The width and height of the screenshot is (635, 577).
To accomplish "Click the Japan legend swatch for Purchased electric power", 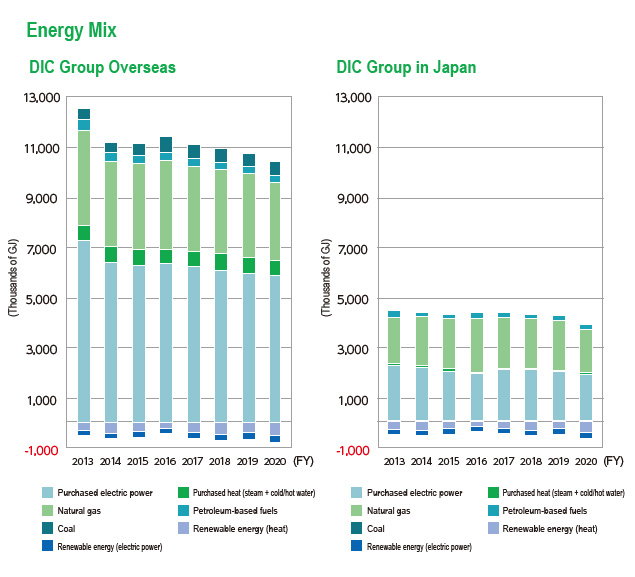I will [x=357, y=492].
